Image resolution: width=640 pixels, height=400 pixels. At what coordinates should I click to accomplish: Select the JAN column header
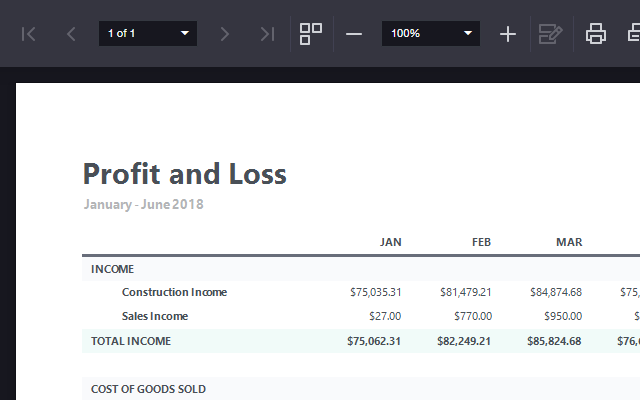click(390, 242)
